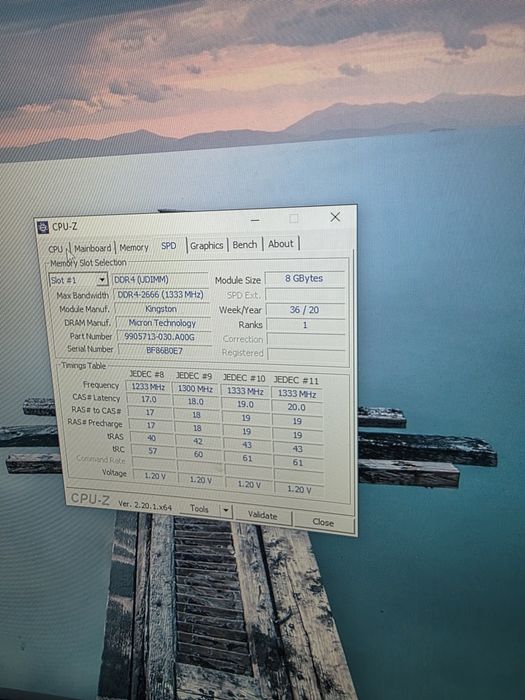The height and width of the screenshot is (700, 525).
Task: Switch to the Bench tab
Action: click(x=245, y=245)
